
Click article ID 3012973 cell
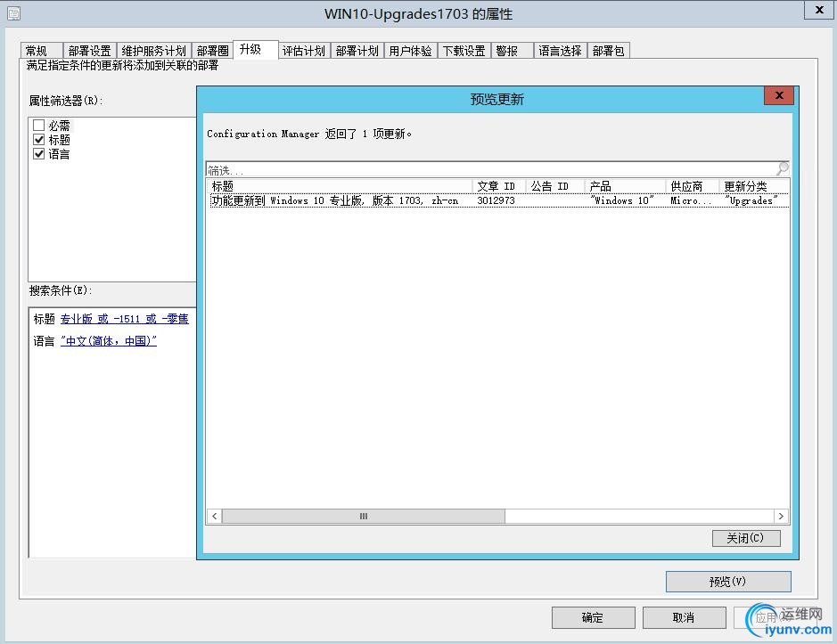pos(496,200)
